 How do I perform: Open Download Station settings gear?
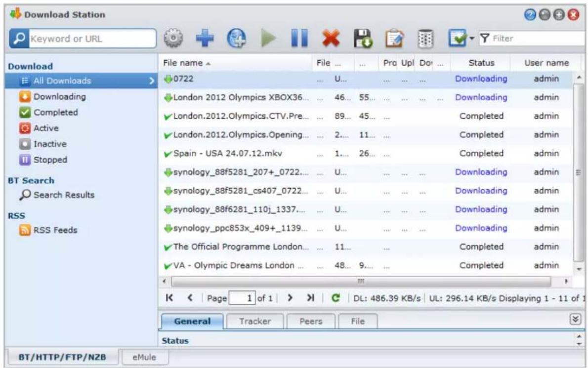(173, 38)
